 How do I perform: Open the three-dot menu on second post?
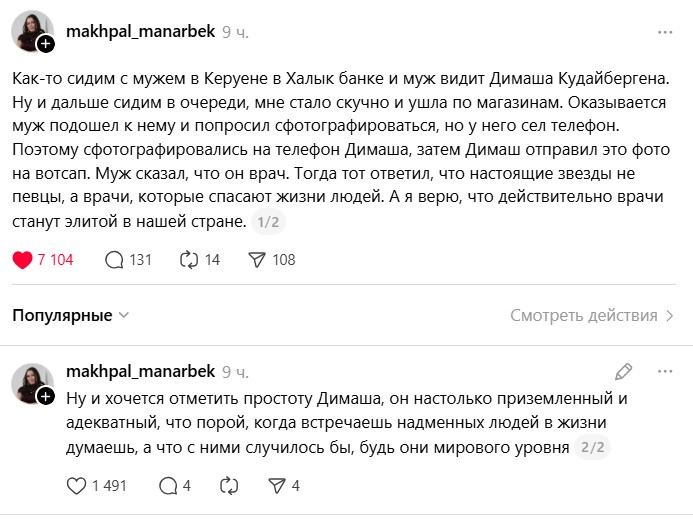(665, 372)
